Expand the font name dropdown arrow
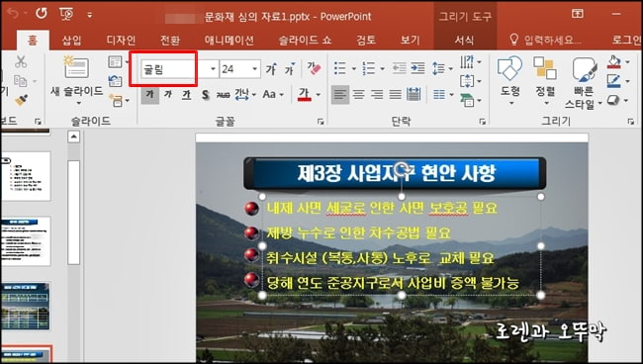 click(213, 69)
